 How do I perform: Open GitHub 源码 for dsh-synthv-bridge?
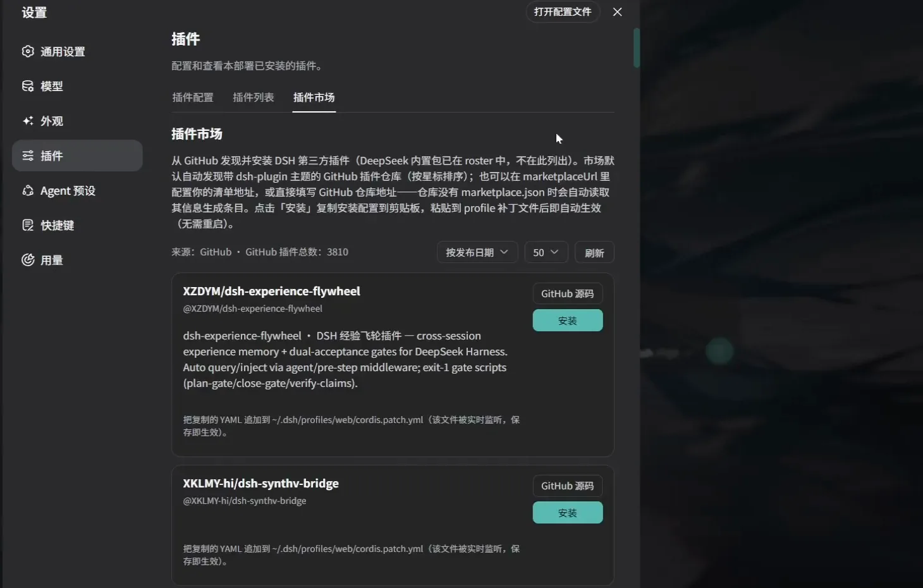pyautogui.click(x=568, y=486)
